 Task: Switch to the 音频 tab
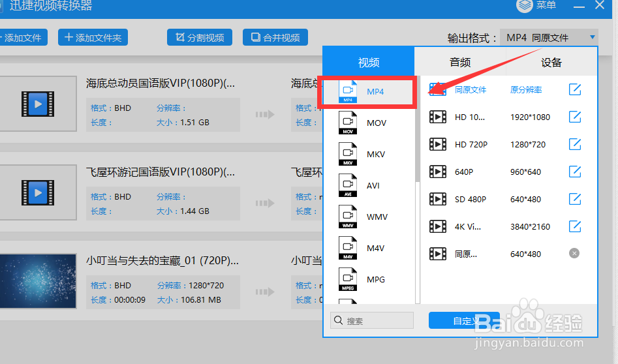pos(460,62)
